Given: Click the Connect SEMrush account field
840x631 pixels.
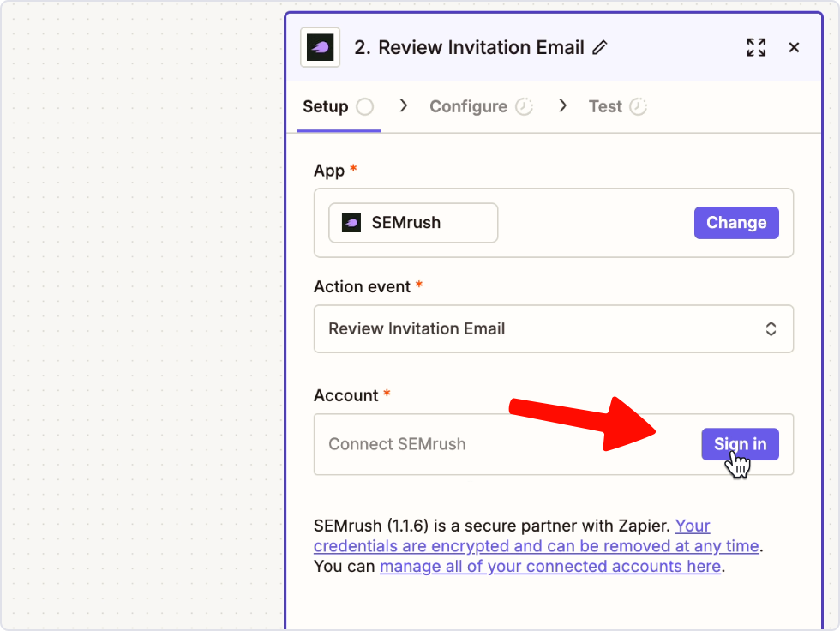Looking at the screenshot, I should pyautogui.click(x=554, y=444).
